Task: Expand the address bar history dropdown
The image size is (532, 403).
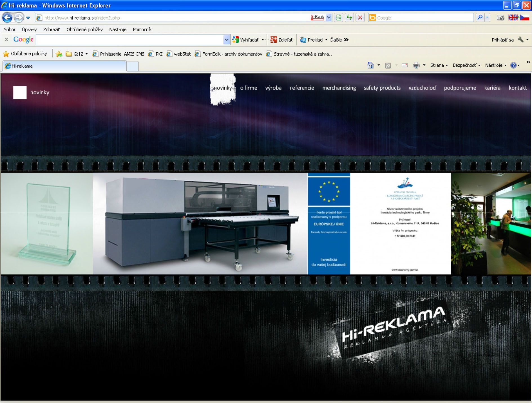Action: [x=329, y=18]
